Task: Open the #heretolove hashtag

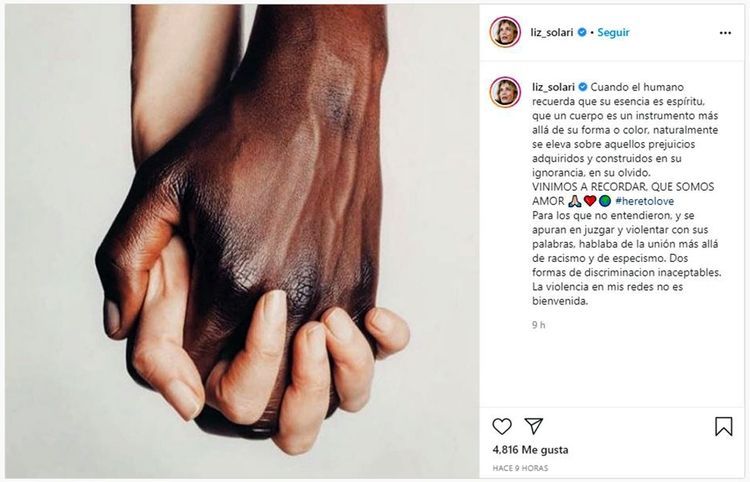Action: [644, 201]
